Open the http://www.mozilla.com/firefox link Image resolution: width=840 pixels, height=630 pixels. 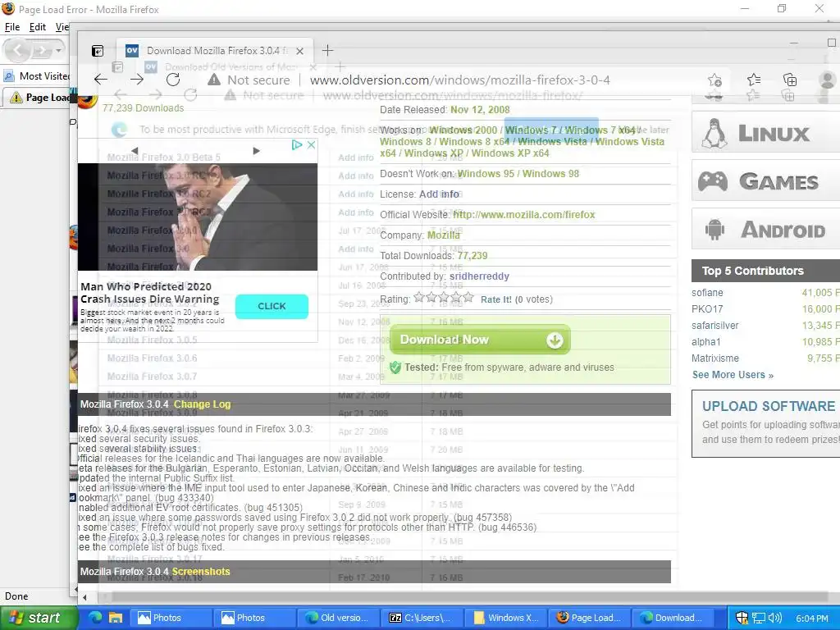[x=524, y=215]
